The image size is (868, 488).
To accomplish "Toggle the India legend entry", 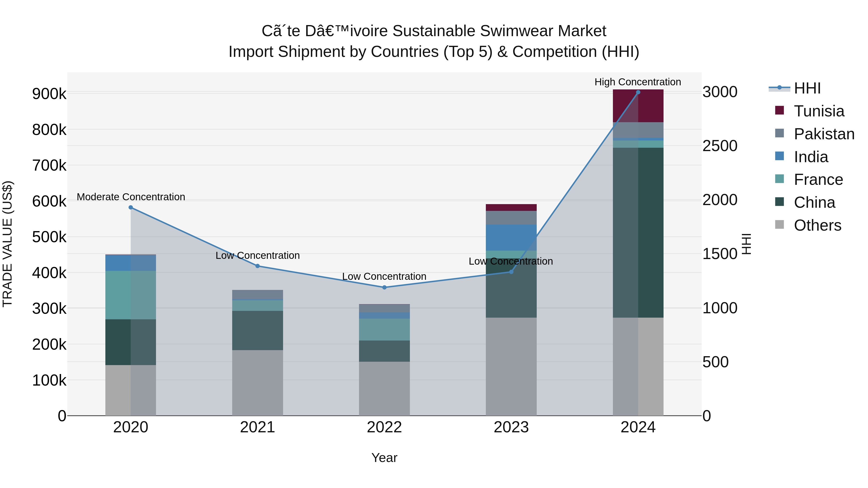I will [801, 157].
